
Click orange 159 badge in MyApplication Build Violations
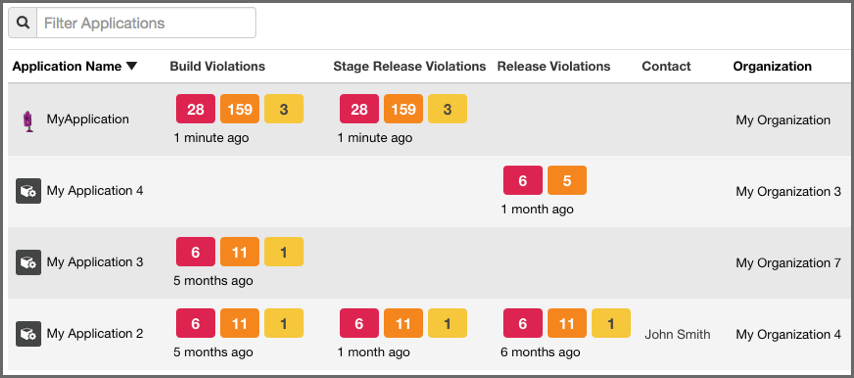(240, 109)
